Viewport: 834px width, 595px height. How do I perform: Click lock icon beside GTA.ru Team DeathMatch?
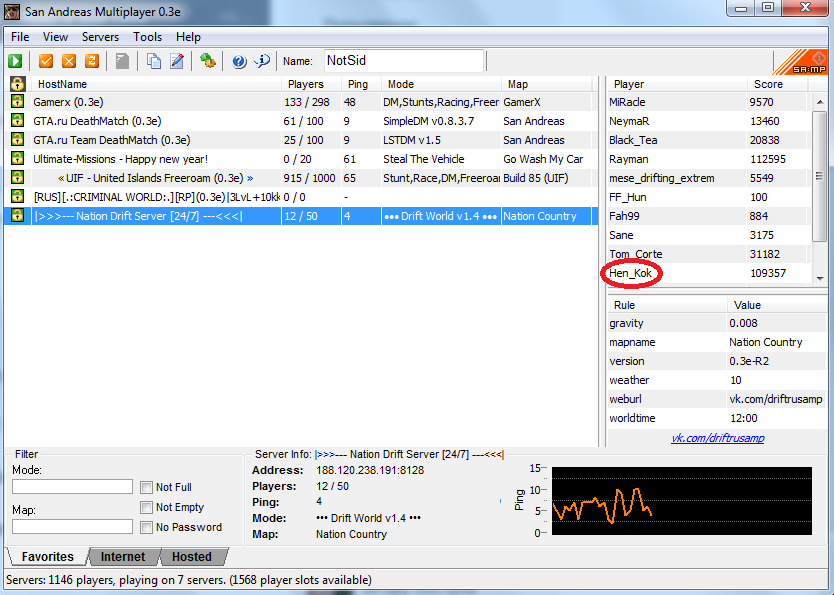pos(18,139)
